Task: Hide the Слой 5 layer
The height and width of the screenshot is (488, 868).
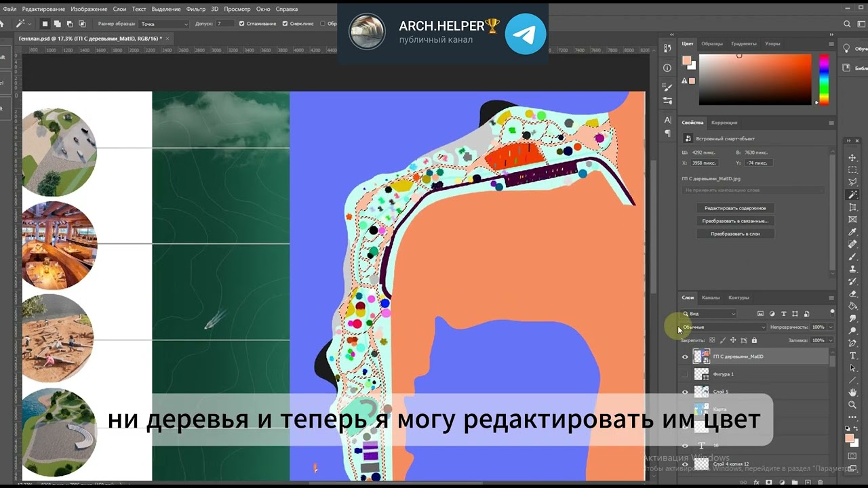Action: point(685,392)
